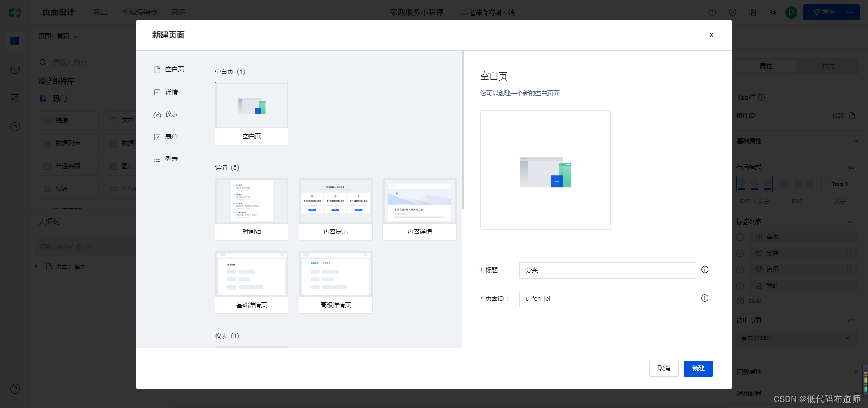This screenshot has height=408, width=868.
Task: Select the 详情 category in dialog sidebar
Action: pos(166,92)
